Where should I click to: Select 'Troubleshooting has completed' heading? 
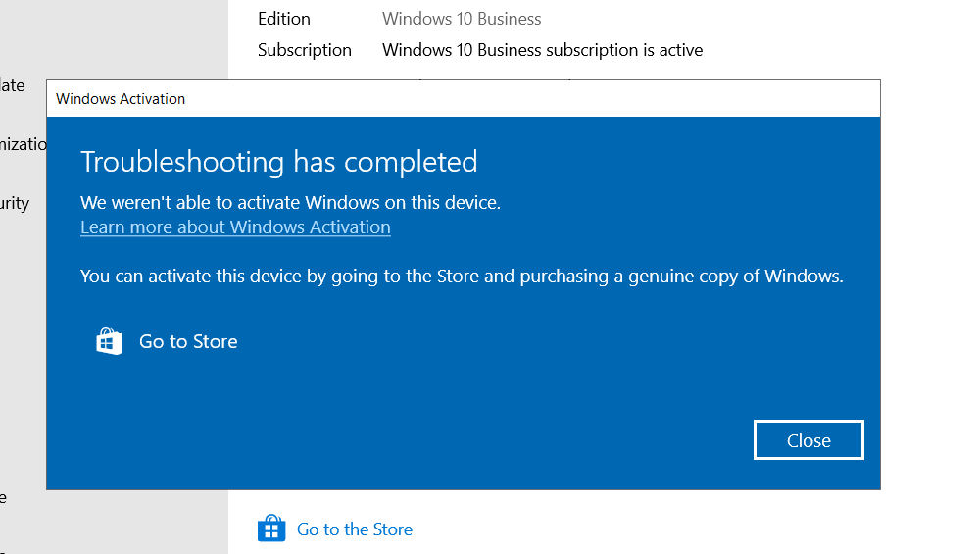point(278,162)
